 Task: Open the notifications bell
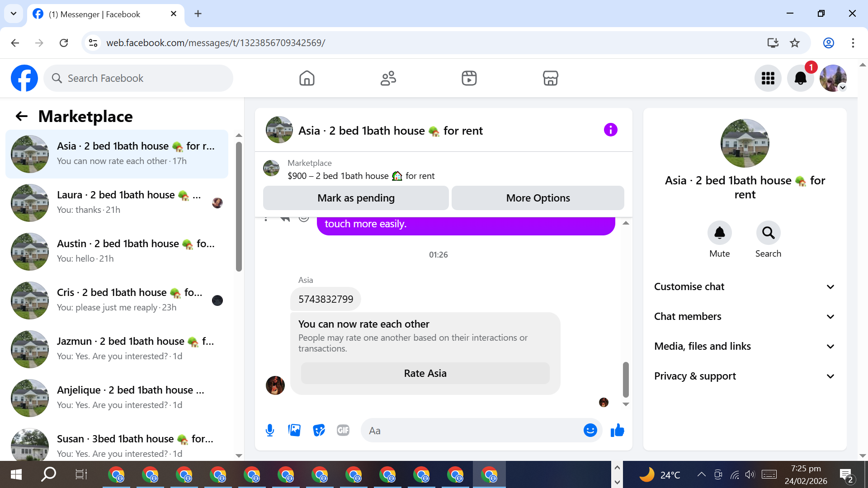tap(800, 78)
